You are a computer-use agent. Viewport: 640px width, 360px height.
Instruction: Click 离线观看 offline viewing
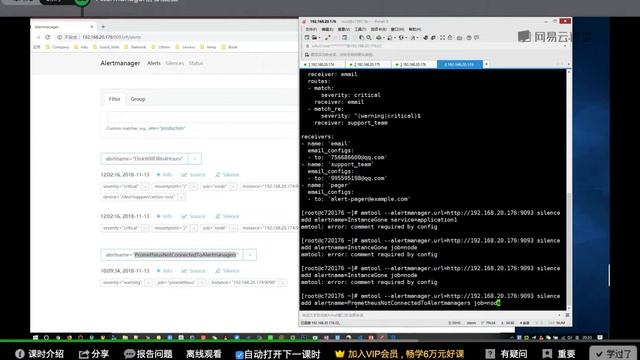204,354
